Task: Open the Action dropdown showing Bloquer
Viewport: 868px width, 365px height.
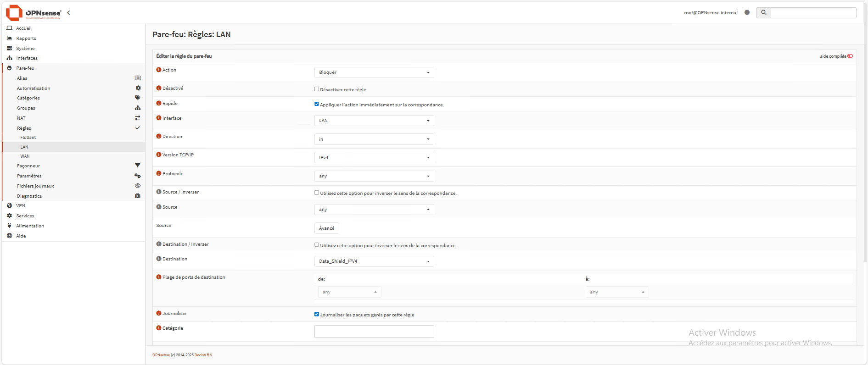Action: [x=374, y=72]
